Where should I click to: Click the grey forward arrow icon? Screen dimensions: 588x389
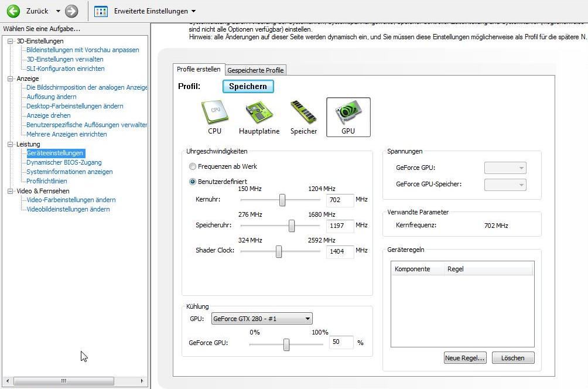(x=71, y=11)
